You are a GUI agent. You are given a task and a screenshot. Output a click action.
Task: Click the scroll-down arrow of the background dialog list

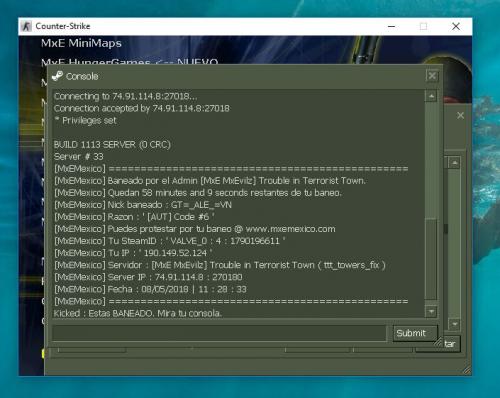coord(454,324)
